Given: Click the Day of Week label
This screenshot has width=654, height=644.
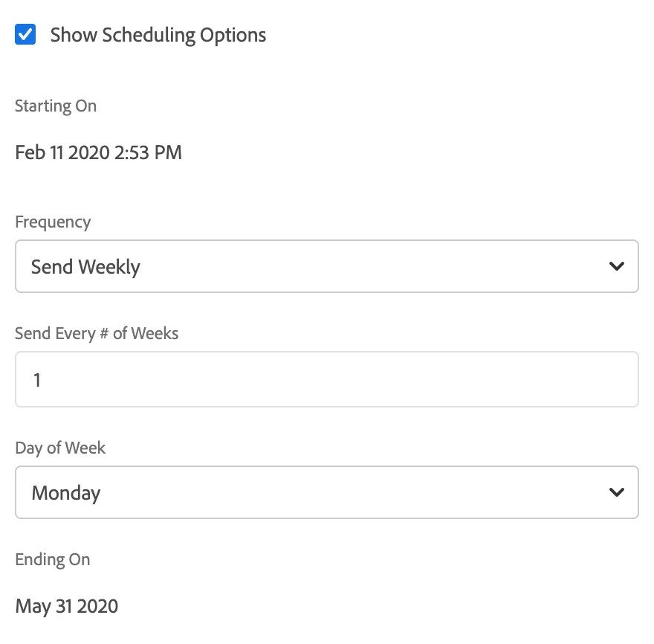Looking at the screenshot, I should 60,448.
